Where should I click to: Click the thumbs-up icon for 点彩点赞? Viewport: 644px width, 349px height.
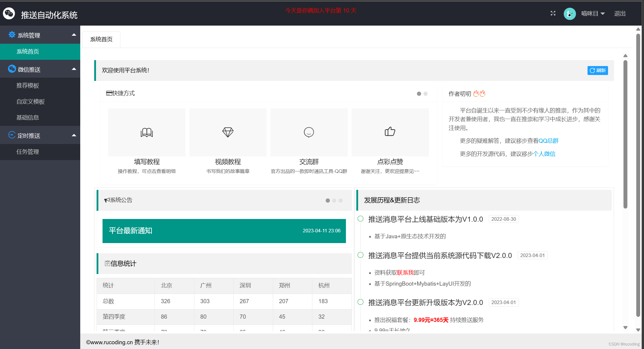pos(390,132)
